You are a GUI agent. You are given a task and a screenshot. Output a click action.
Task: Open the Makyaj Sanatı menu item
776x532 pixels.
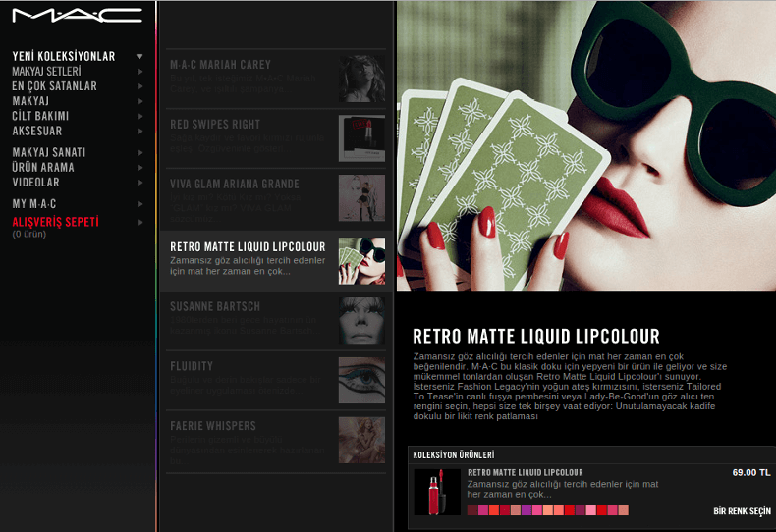(x=49, y=153)
